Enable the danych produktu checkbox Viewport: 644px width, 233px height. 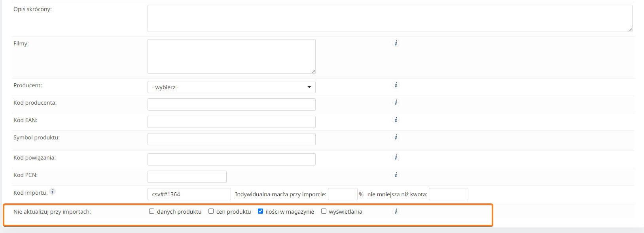coord(152,211)
